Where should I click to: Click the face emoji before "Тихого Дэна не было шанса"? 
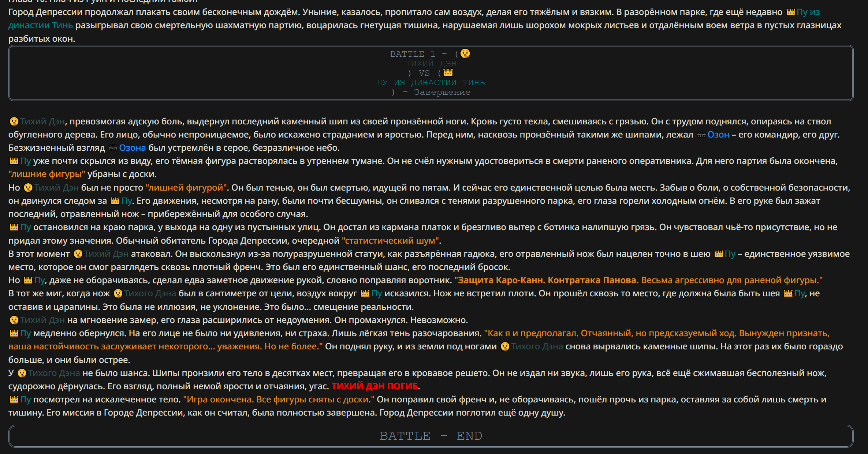(22, 373)
